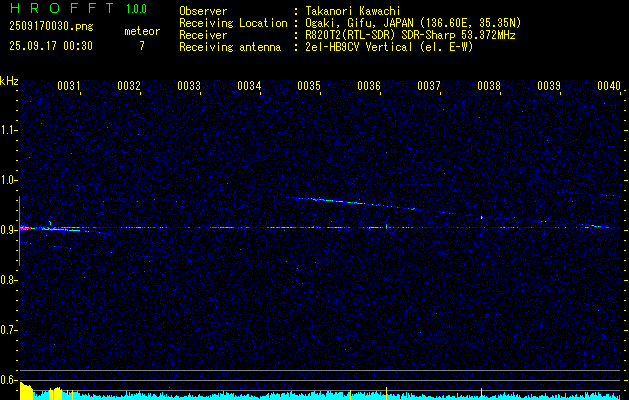Click the 25.09.17 00:30 timestamp
629x400 pixels.
50,46
